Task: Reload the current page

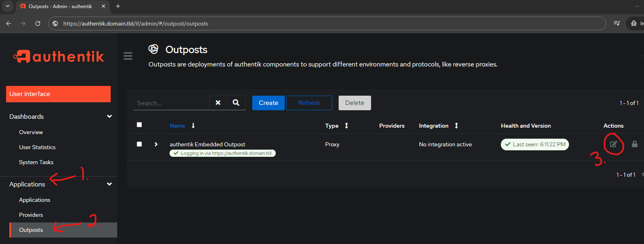Action: click(38, 24)
